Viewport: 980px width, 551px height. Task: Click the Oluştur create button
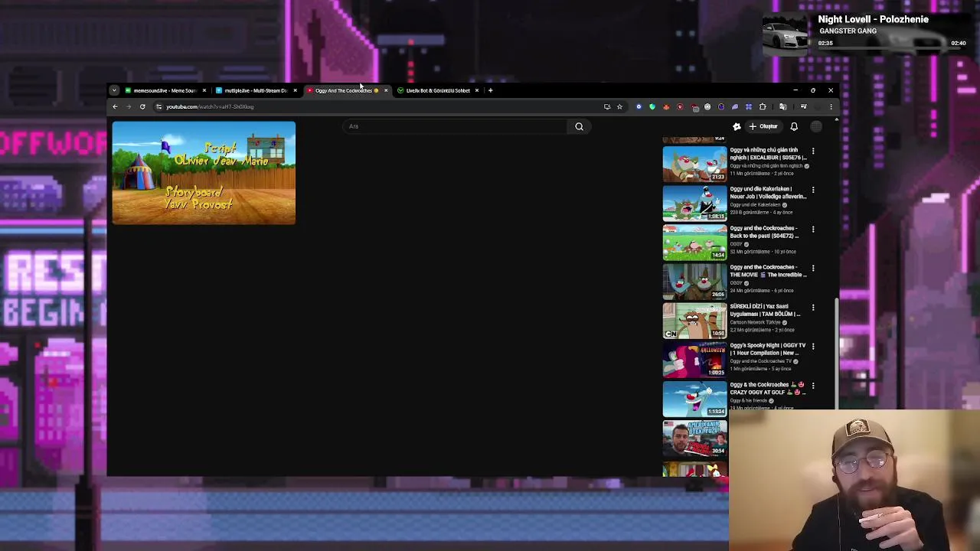pyautogui.click(x=764, y=126)
